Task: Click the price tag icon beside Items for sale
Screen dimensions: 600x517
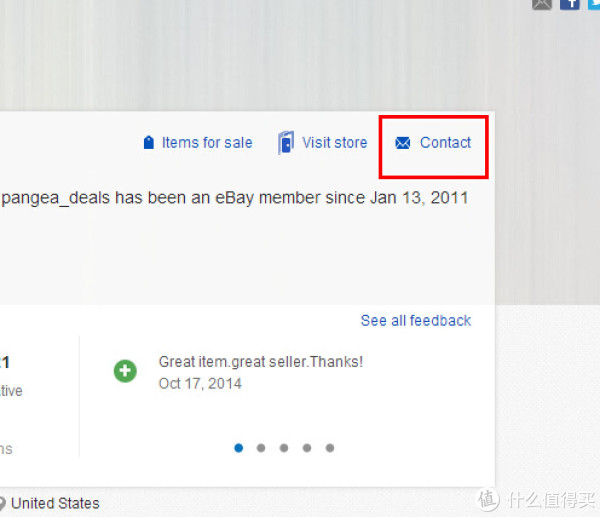Action: (148, 142)
